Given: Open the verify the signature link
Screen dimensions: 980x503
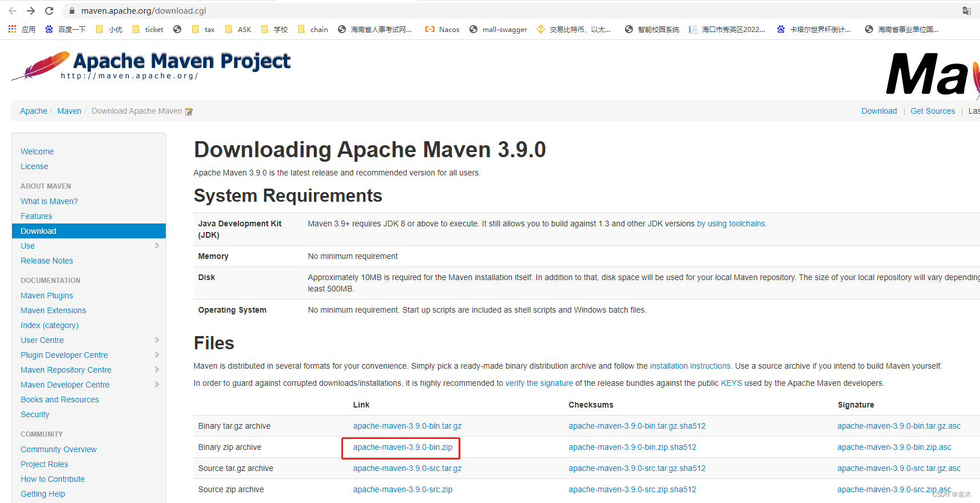Looking at the screenshot, I should pos(539,383).
